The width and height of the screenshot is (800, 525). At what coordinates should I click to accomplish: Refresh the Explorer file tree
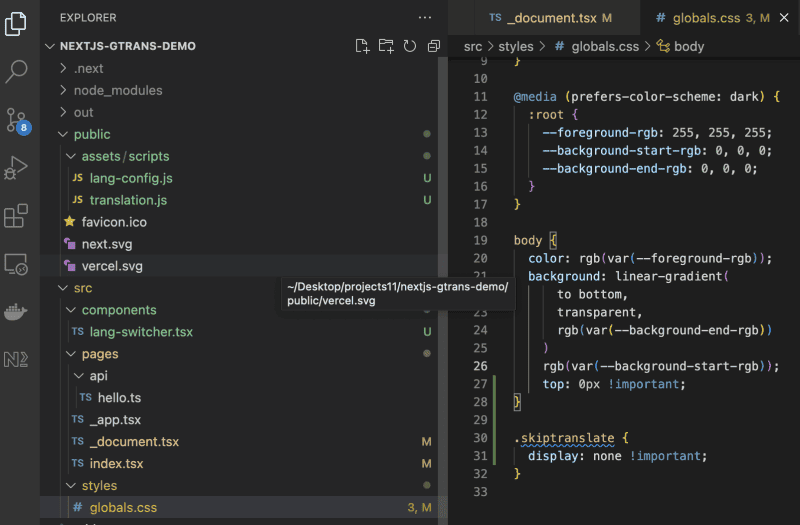[x=410, y=46]
